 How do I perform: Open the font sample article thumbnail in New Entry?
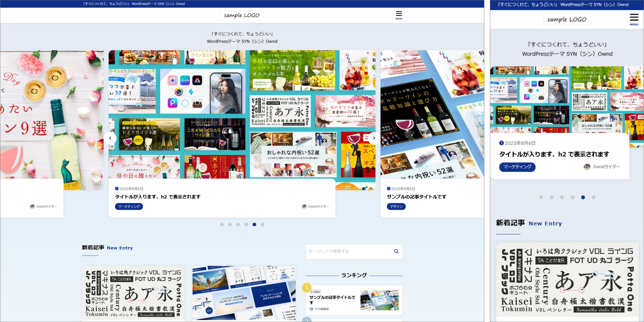tap(133, 293)
